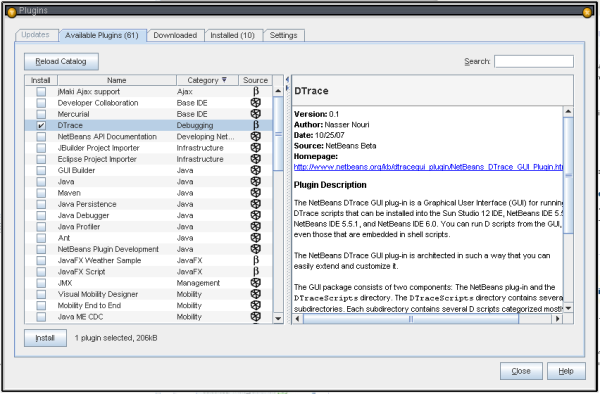Check the Mercurial install checkbox
Image resolution: width=600 pixels, height=394 pixels.
tap(41, 114)
